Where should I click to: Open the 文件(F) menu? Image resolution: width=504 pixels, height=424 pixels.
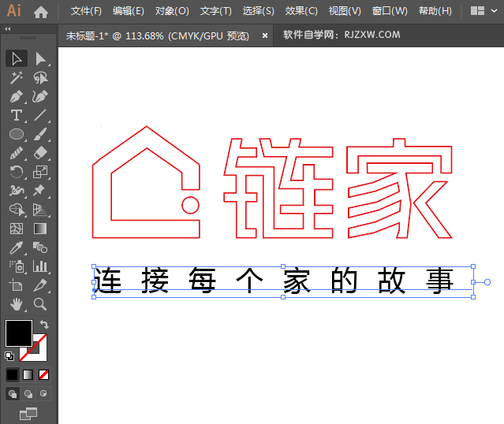86,11
